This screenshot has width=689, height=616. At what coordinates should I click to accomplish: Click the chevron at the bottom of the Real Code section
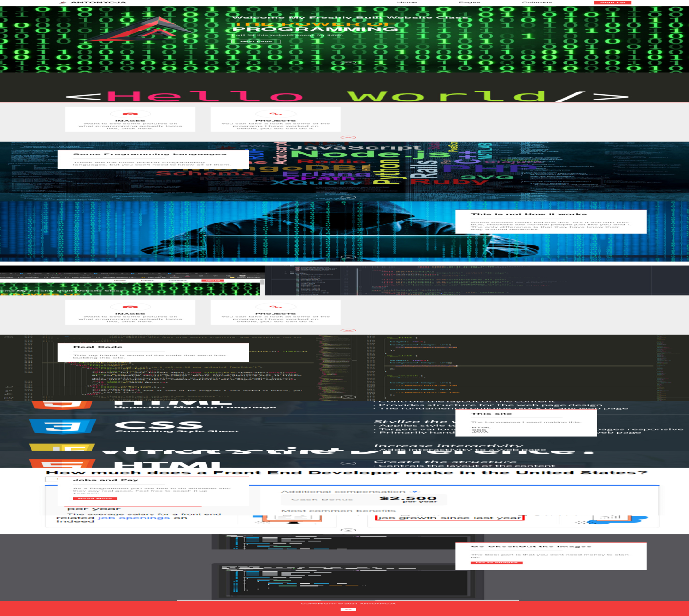tap(348, 397)
